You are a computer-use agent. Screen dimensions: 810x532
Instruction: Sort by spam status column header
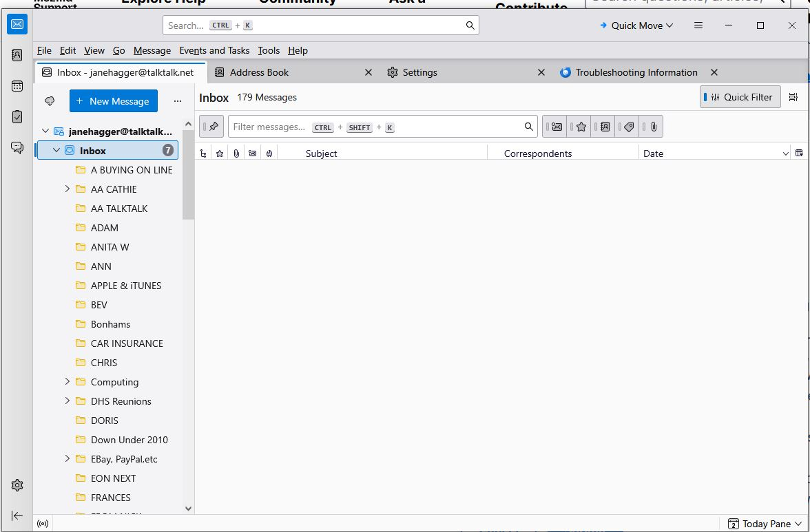[x=269, y=153]
